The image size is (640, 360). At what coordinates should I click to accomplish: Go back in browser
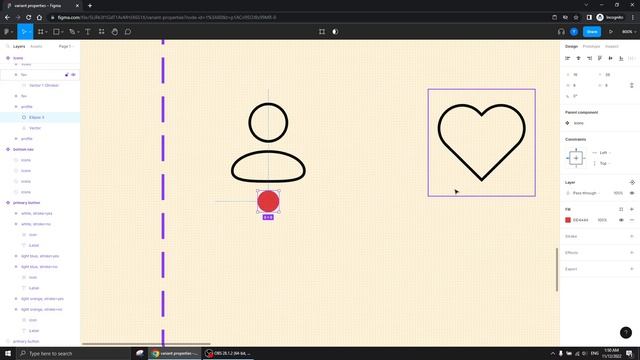pos(7,18)
